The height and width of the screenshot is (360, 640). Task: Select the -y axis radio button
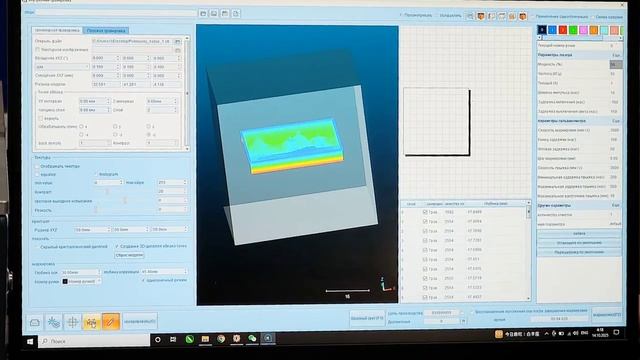coord(115,134)
